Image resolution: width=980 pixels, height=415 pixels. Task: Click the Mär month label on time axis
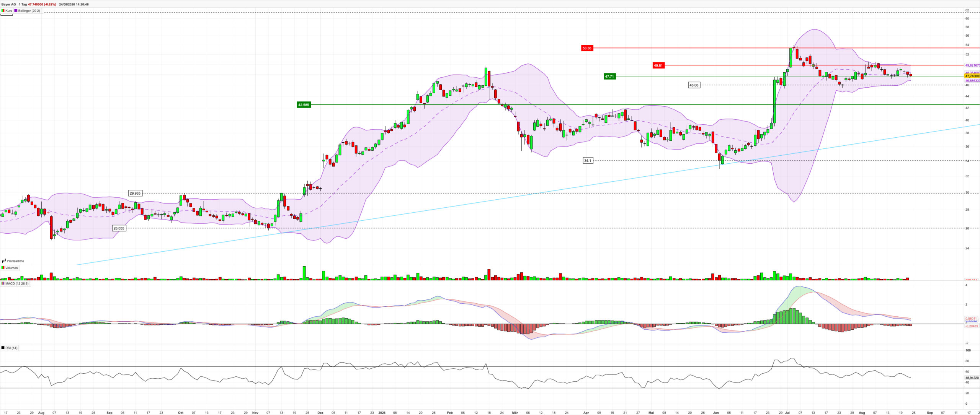click(515, 413)
